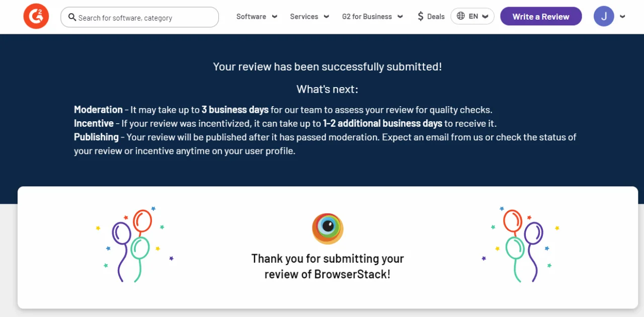Click '1-2 additional business days' text
The image size is (644, 317).
(x=382, y=123)
